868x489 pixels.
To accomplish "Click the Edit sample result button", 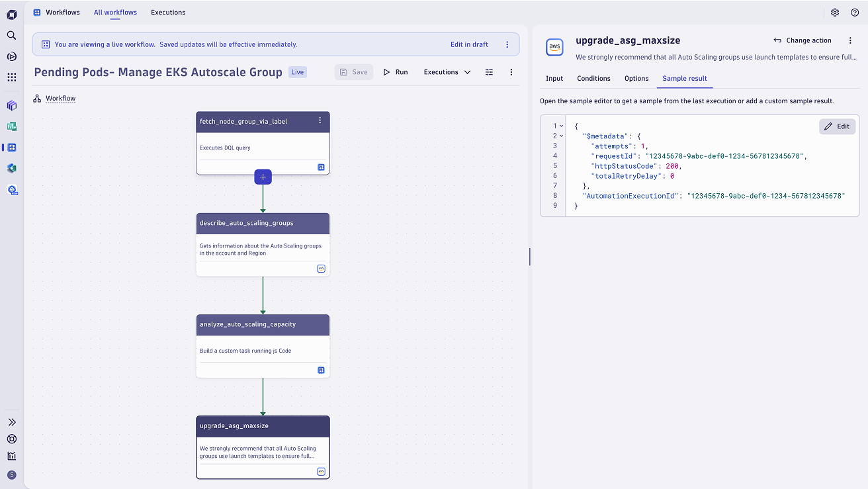I will point(837,126).
